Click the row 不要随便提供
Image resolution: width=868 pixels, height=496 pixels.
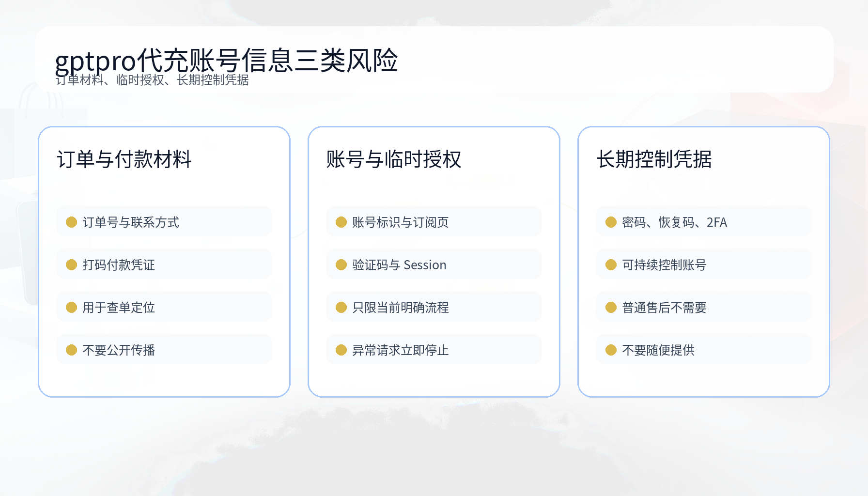click(x=704, y=350)
